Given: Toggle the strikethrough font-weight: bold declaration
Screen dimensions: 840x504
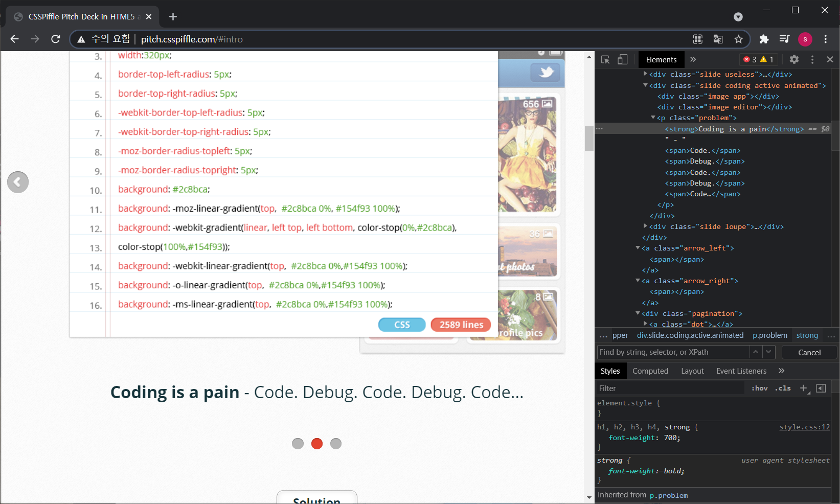Looking at the screenshot, I should click(646, 471).
